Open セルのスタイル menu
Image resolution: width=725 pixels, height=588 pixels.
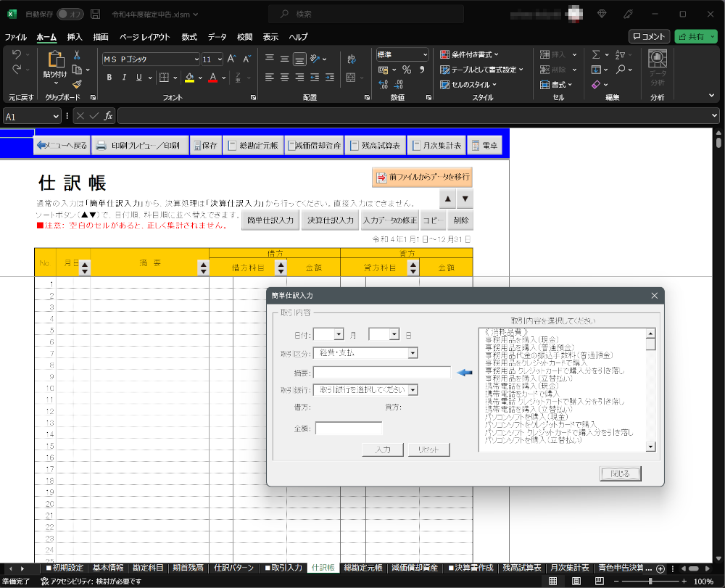[x=468, y=85]
